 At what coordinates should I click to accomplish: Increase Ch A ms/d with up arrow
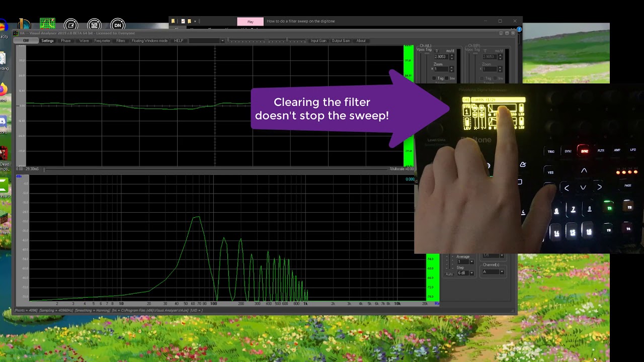pos(451,55)
